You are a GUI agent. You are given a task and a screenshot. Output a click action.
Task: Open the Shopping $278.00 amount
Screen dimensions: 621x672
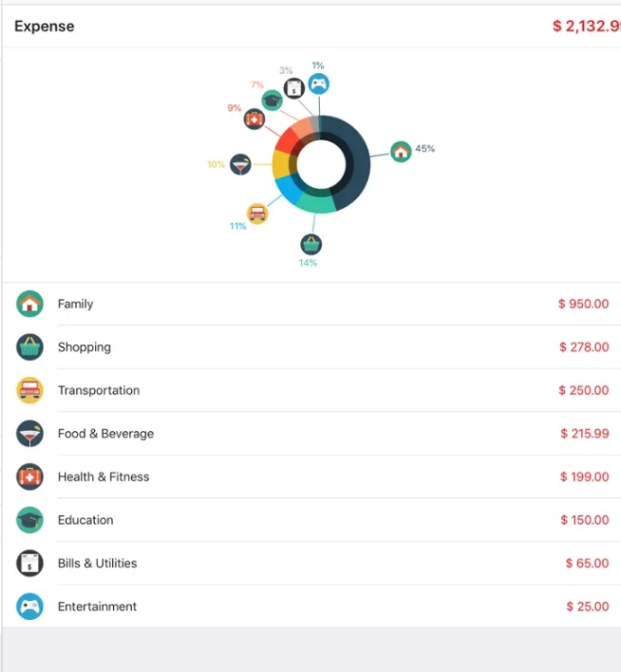(x=584, y=347)
